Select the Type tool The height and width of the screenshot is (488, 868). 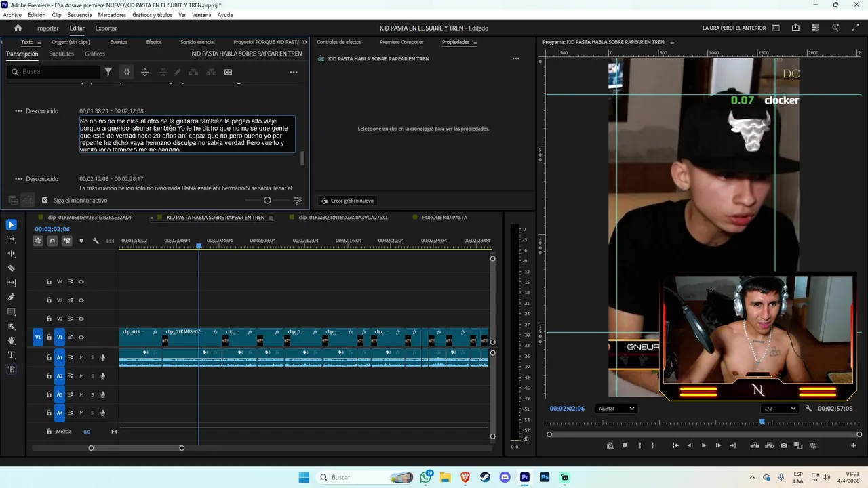tap(12, 355)
